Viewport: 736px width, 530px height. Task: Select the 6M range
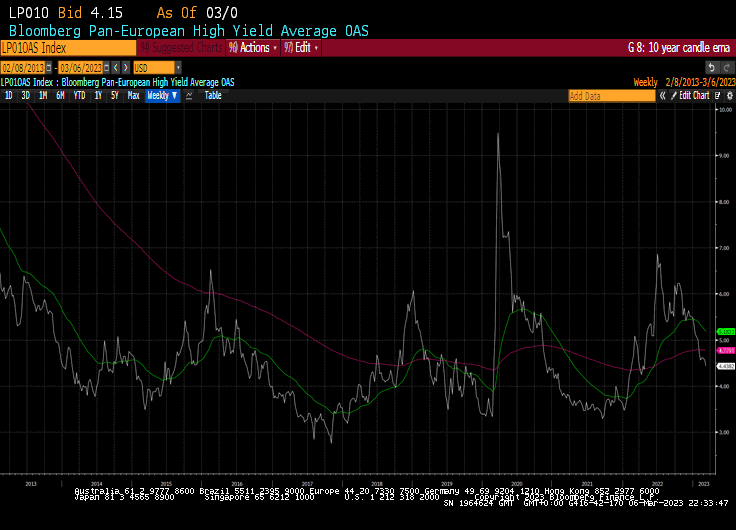point(60,96)
